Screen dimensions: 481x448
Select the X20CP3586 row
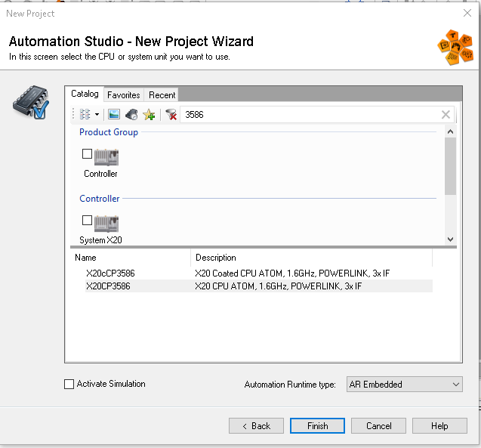click(258, 286)
